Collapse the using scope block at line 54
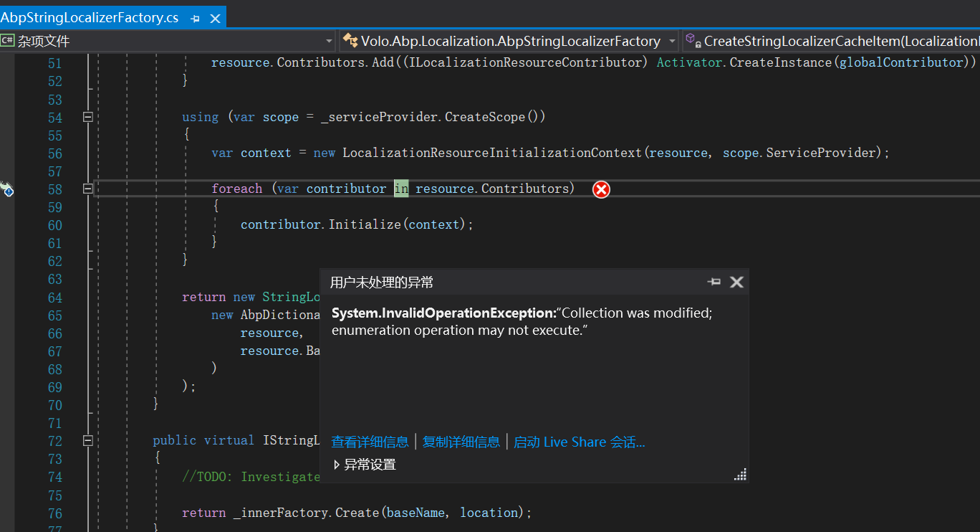980x532 pixels. point(87,117)
